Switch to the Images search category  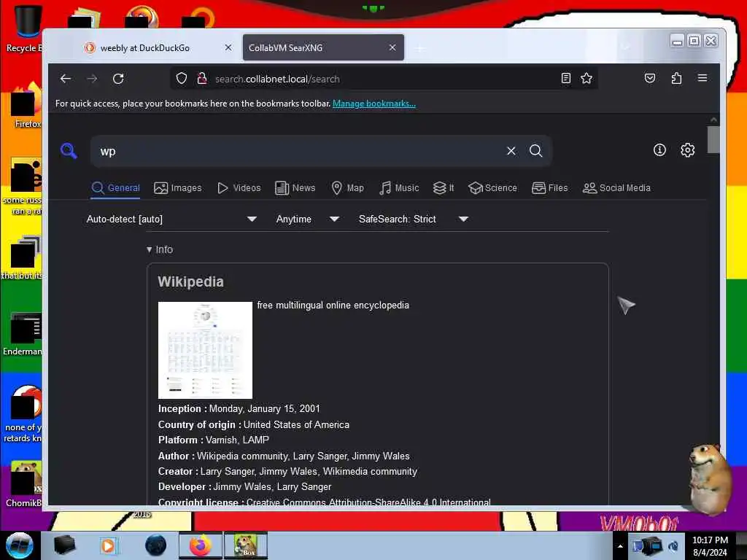[178, 187]
